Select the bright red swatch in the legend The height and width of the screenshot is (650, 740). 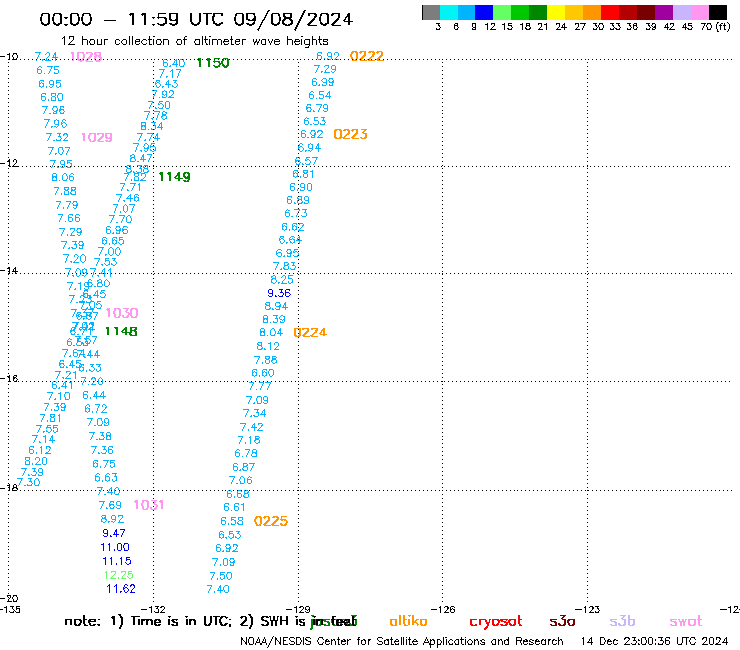610,12
